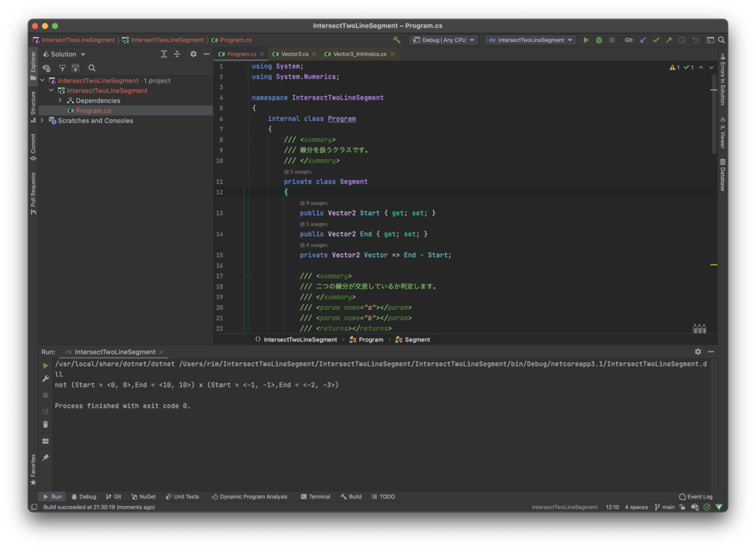Viewport: 756px width, 549px height.
Task: Open the Dynamic Program Analysis tool window
Action: tap(249, 497)
